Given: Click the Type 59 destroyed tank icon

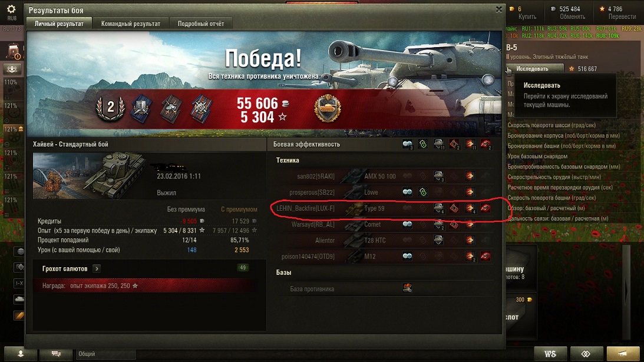Looking at the screenshot, I should coord(486,208).
